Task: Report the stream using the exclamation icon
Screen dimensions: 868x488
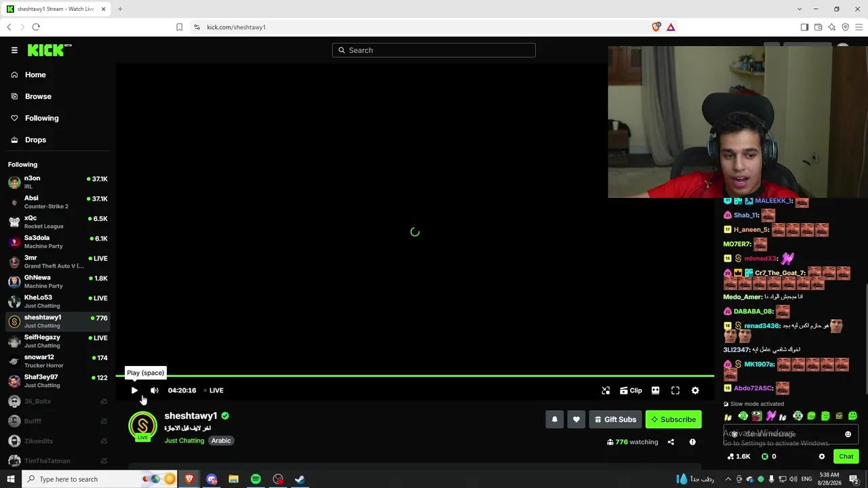Action: point(692,442)
